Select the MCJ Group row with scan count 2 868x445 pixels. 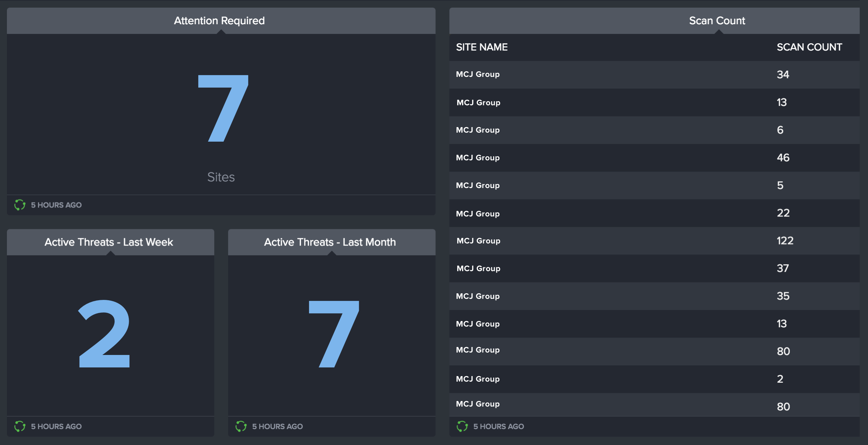pyautogui.click(x=654, y=379)
